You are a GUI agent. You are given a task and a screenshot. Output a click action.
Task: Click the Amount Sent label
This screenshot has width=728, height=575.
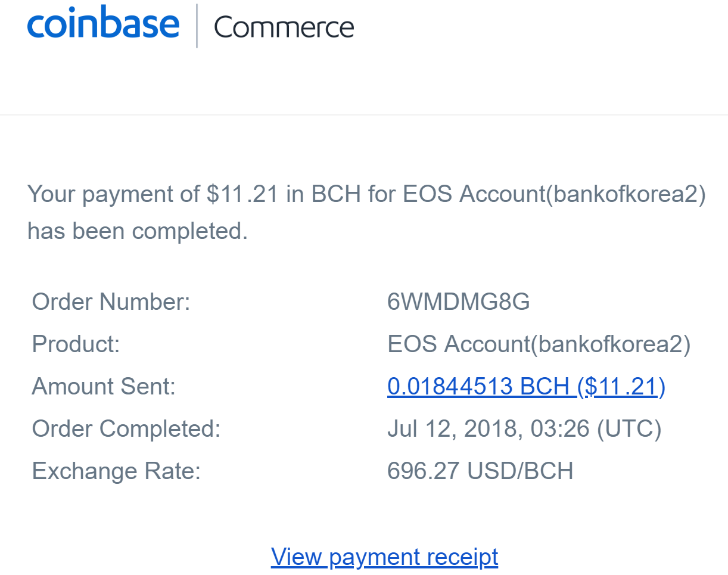point(104,387)
